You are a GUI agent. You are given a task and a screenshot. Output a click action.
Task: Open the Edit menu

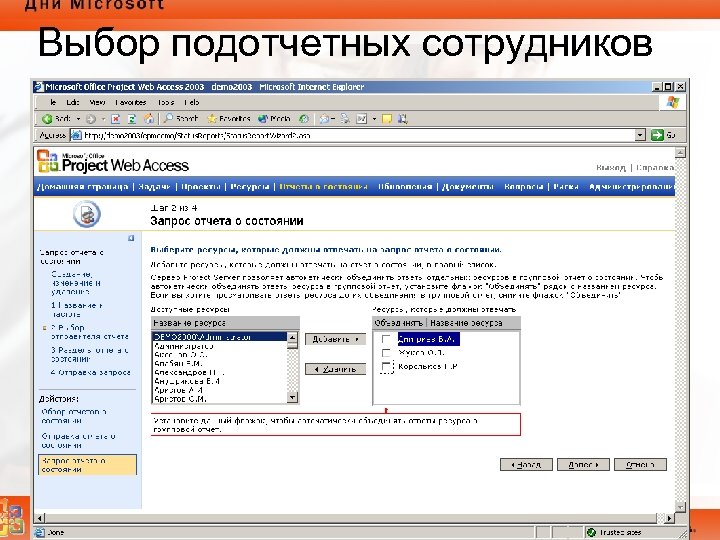[73, 102]
